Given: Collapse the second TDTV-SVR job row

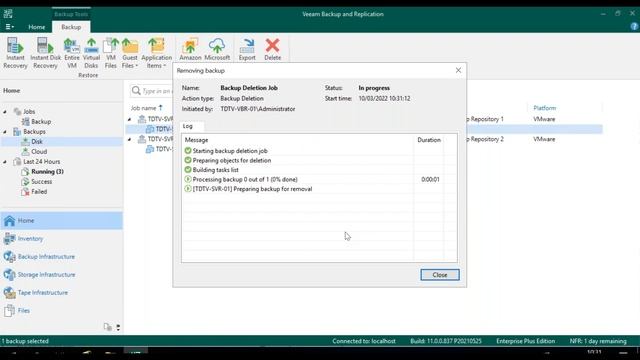Looking at the screenshot, I should [129, 139].
